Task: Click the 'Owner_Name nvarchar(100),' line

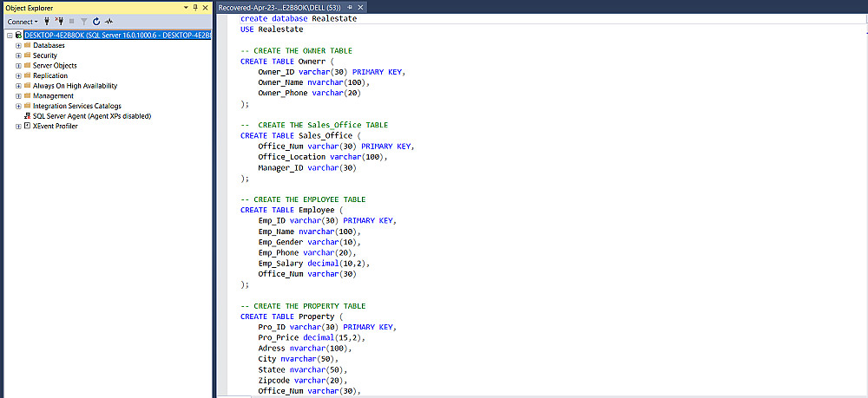Action: click(313, 82)
